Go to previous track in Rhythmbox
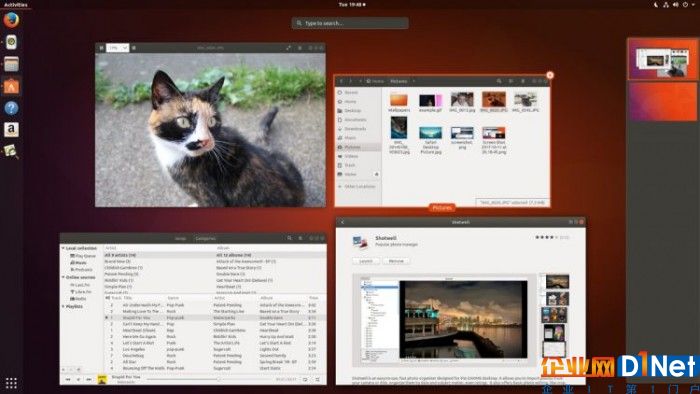Screen dimensions: 700x394 tap(68, 379)
